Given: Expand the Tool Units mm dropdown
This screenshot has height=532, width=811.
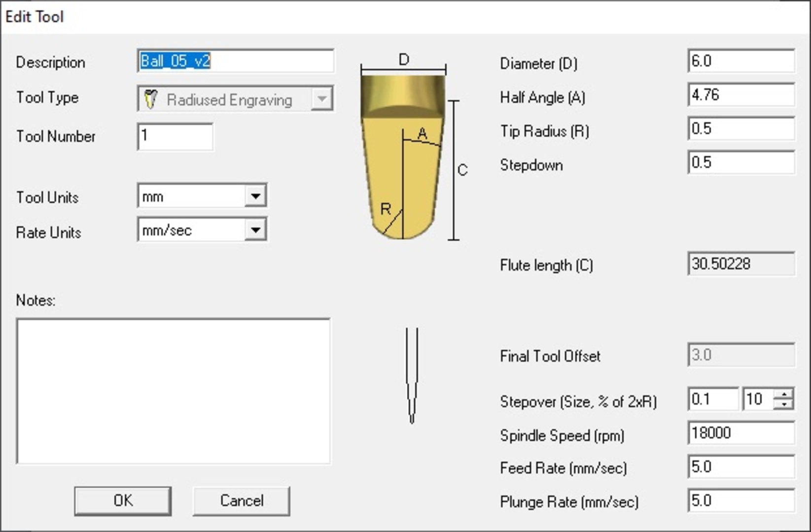Looking at the screenshot, I should (x=255, y=196).
